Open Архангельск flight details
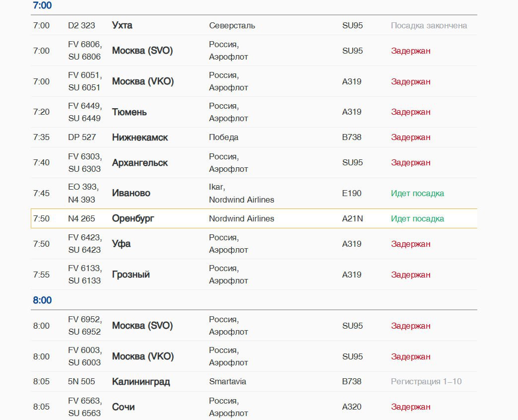 140,163
